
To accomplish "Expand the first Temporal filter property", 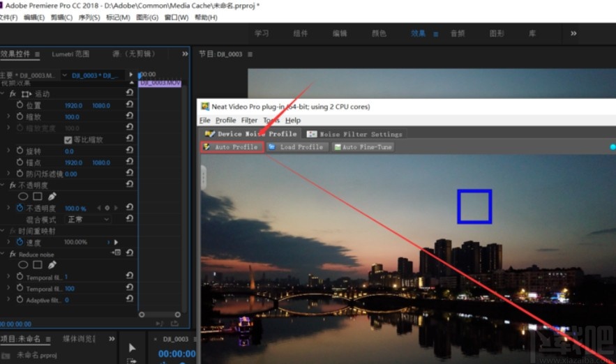I will (x=10, y=278).
